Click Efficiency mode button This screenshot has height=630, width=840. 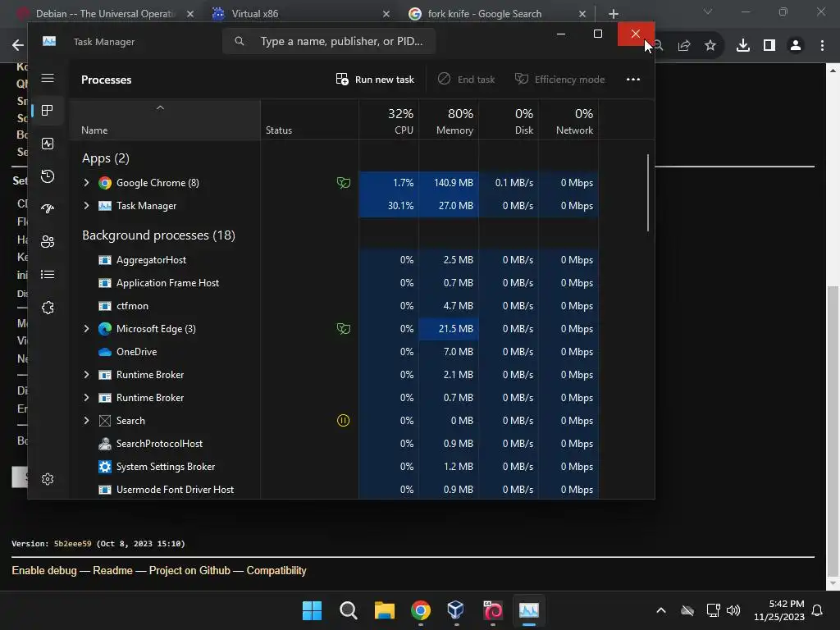click(x=559, y=80)
